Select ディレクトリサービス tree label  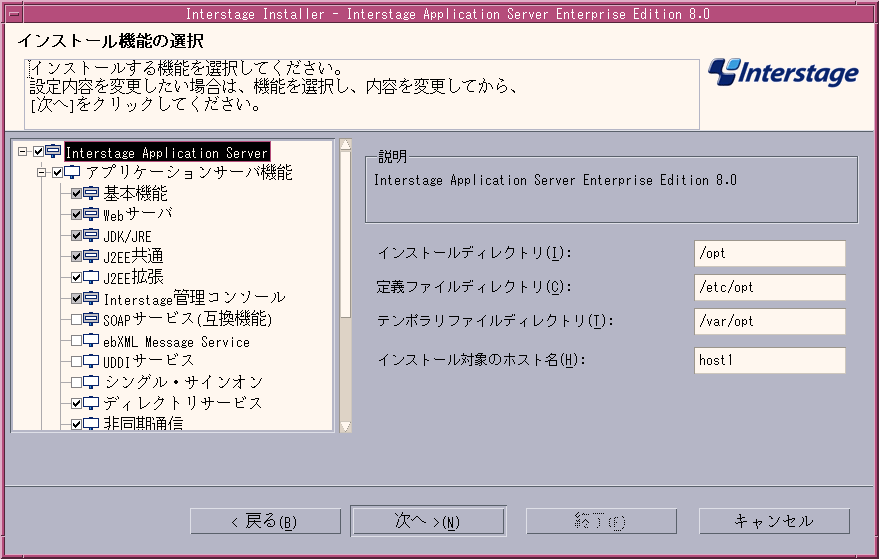(182, 403)
